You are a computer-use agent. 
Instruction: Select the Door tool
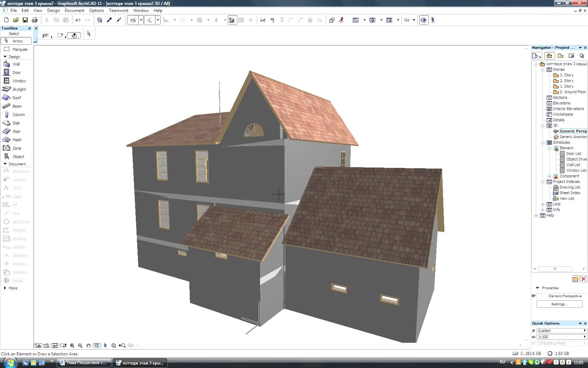click(16, 73)
